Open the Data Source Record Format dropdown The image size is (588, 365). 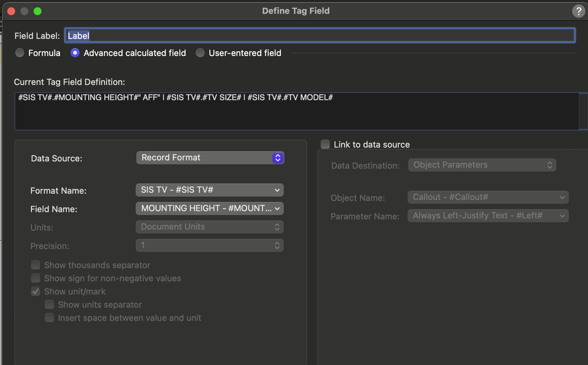pyautogui.click(x=210, y=158)
